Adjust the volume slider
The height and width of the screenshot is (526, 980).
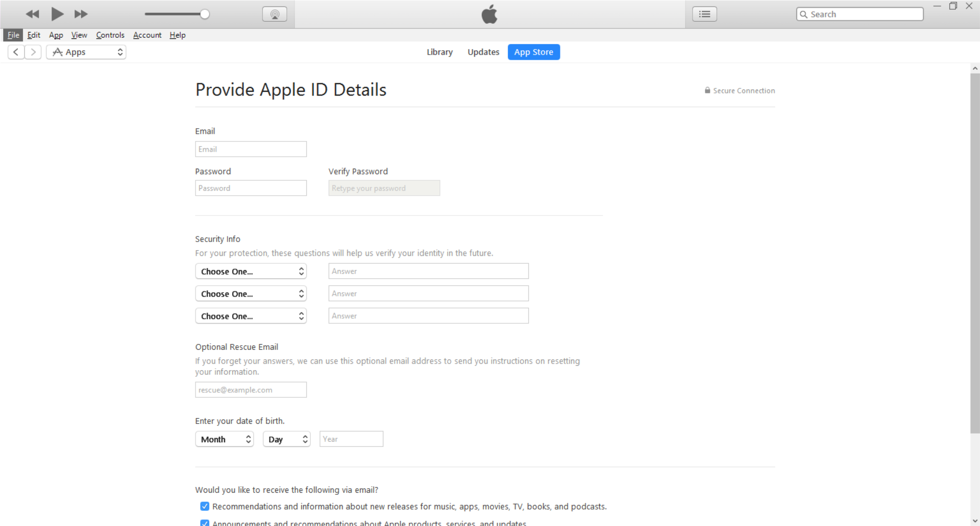pyautogui.click(x=205, y=14)
